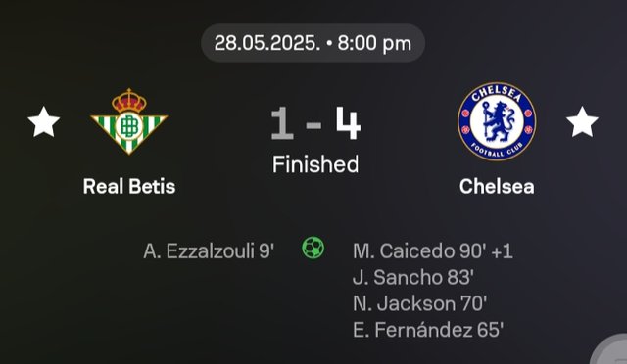Click the dash between the scores
The width and height of the screenshot is (627, 364).
[x=313, y=125]
